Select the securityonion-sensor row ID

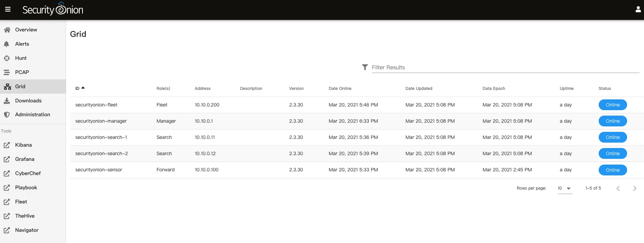[99, 170]
